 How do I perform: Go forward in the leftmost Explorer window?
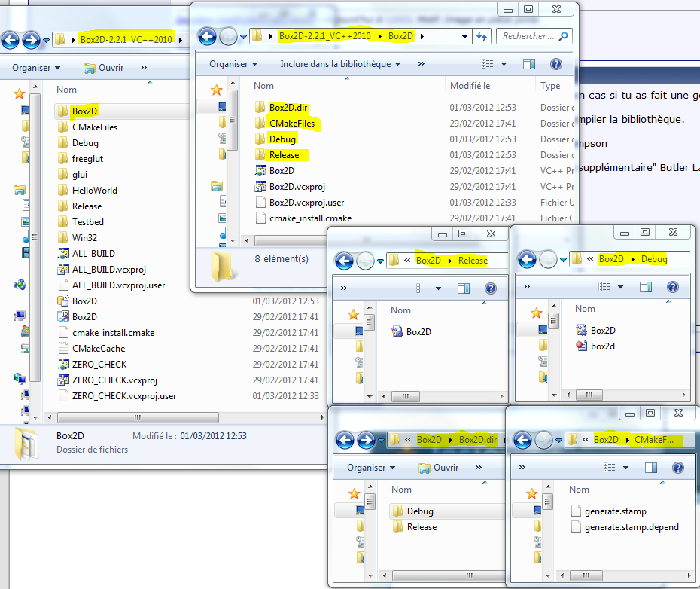31,40
